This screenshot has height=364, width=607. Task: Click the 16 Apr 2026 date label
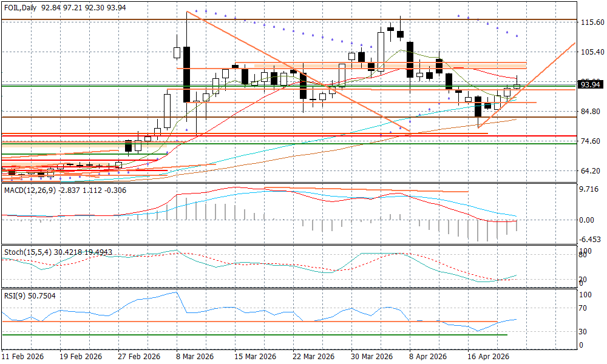click(487, 357)
